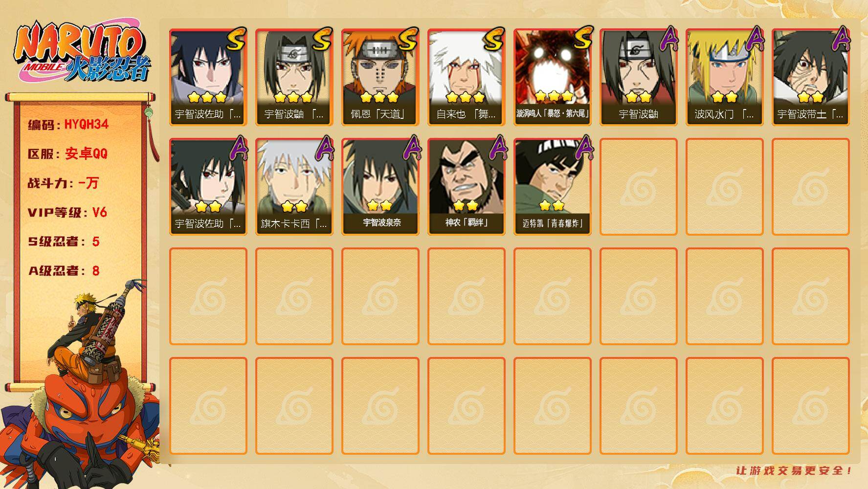
Task: Click the Naruto Mobile 火影忍者 logo
Action: (81, 52)
